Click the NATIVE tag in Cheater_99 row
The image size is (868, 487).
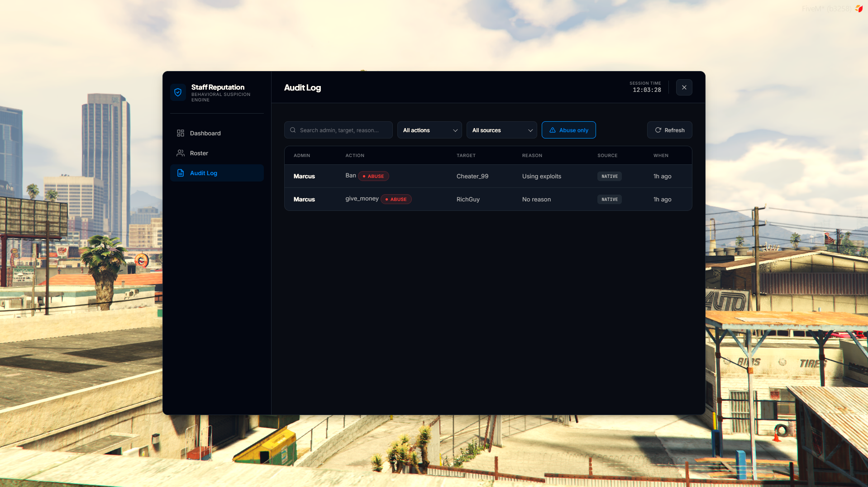[609, 176]
